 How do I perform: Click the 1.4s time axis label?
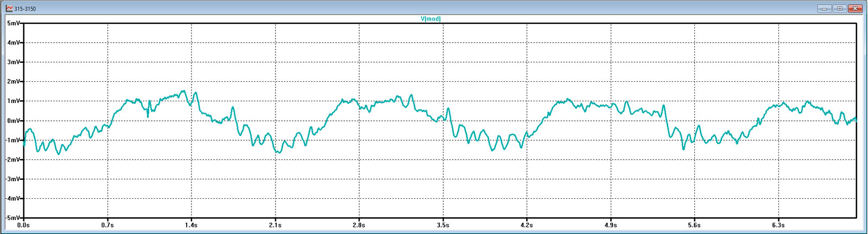coord(191,225)
